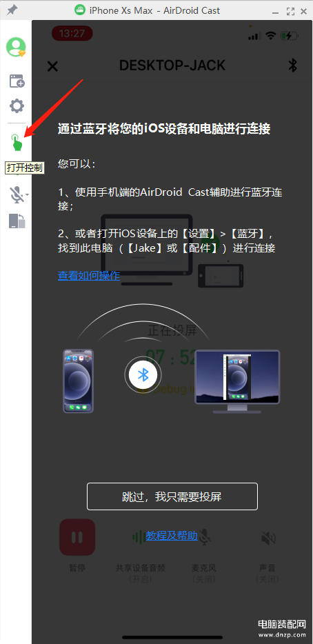Click skip button 跳过，我只需要投屏
The height and width of the screenshot is (644, 313).
[172, 496]
